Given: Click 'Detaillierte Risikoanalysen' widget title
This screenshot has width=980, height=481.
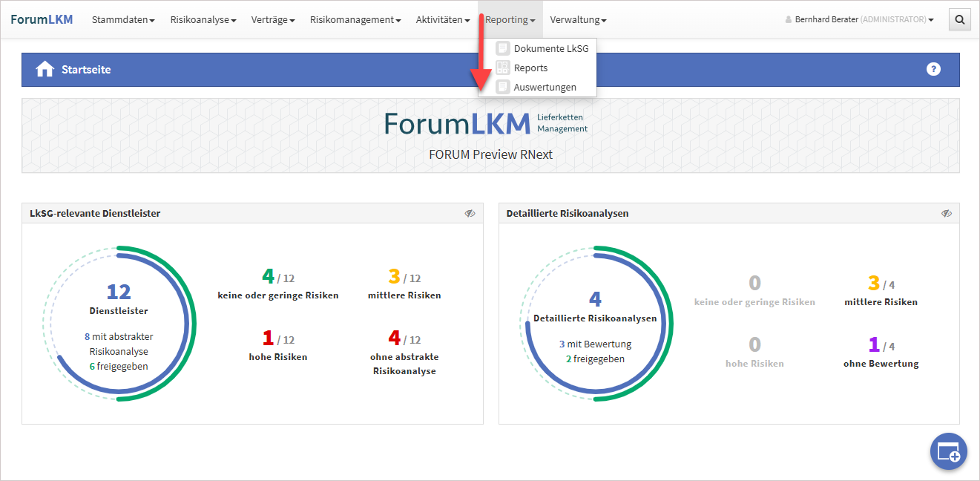Looking at the screenshot, I should (x=568, y=213).
